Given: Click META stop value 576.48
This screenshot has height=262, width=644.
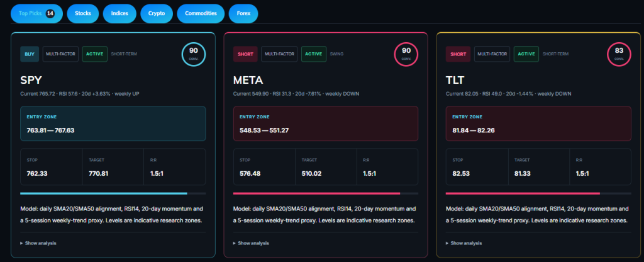Looking at the screenshot, I should (250, 174).
